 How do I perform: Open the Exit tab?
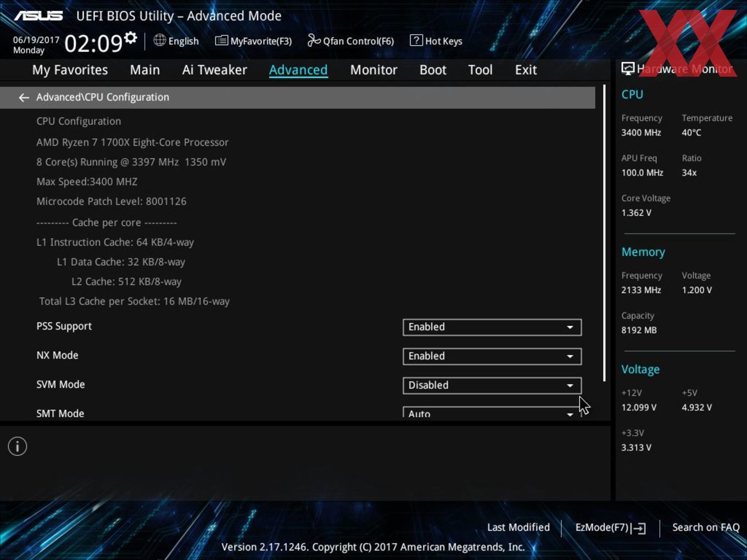tap(526, 70)
